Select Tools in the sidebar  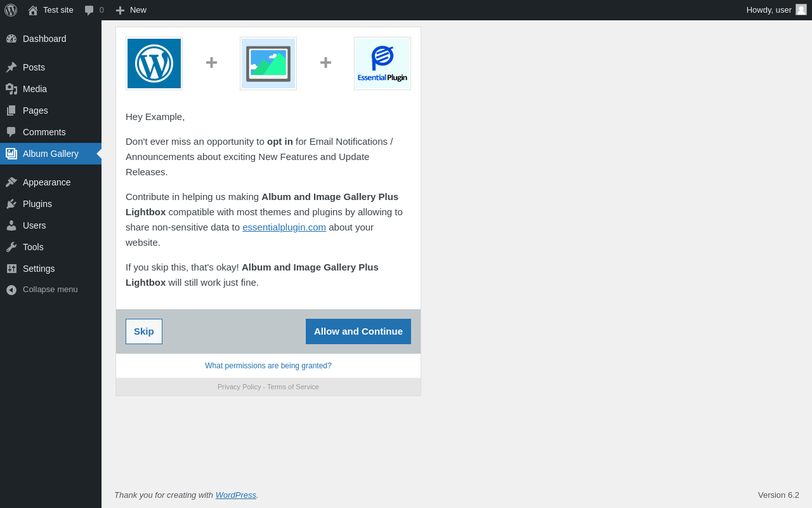(33, 247)
